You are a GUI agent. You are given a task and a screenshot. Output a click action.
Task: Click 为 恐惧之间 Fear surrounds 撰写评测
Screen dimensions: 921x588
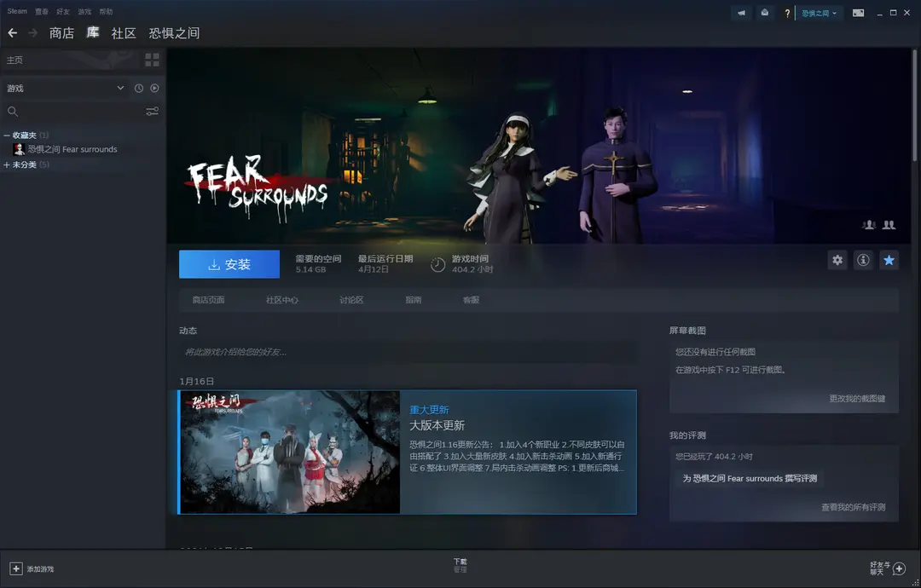tap(750, 478)
